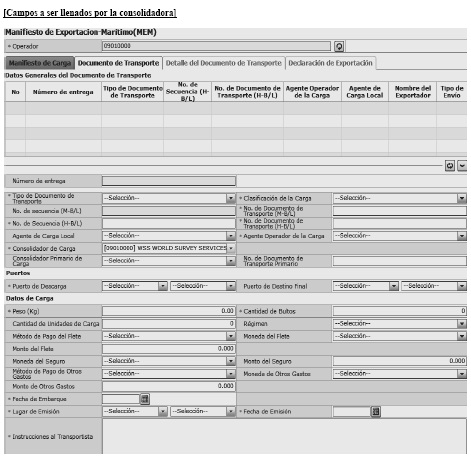471x460 pixels.
Task: Click the Tipo de Documento de Transporte column header
Action: tap(133, 92)
